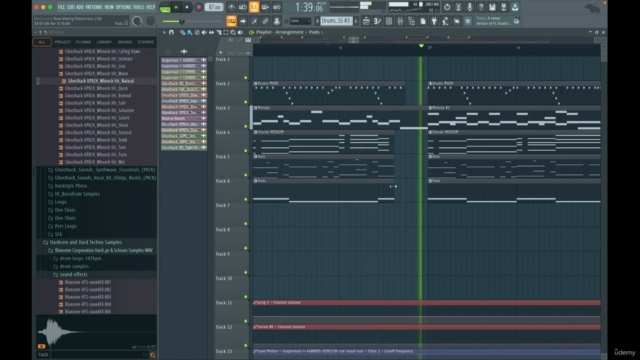Select the PROJECT browser tab

coord(62,42)
